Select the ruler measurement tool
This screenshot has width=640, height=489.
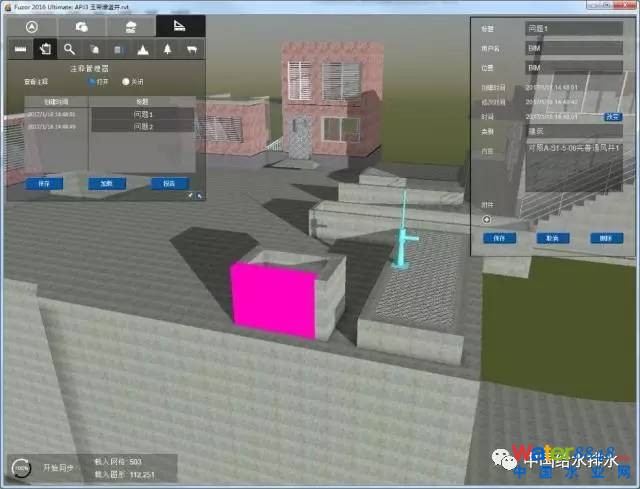pos(20,48)
